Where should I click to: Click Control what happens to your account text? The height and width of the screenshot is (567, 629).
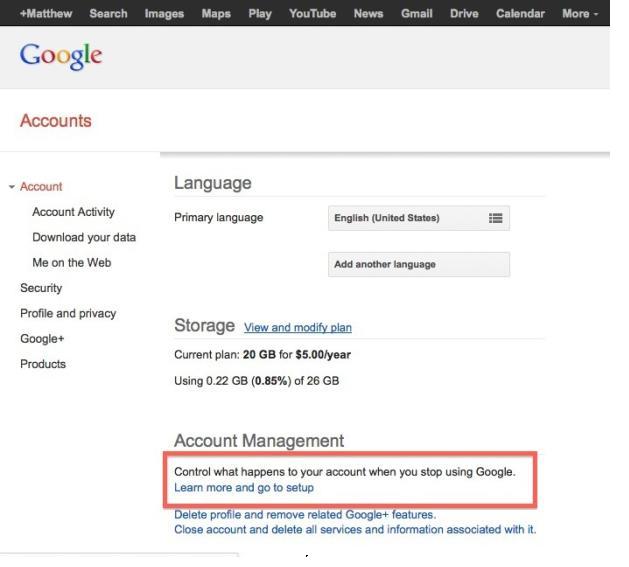tap(345, 471)
